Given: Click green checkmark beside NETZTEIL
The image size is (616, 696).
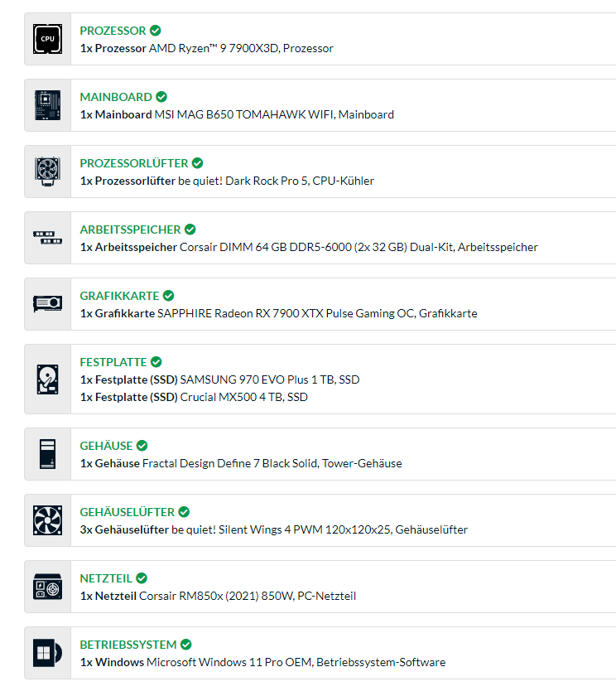Looking at the screenshot, I should click(142, 578).
